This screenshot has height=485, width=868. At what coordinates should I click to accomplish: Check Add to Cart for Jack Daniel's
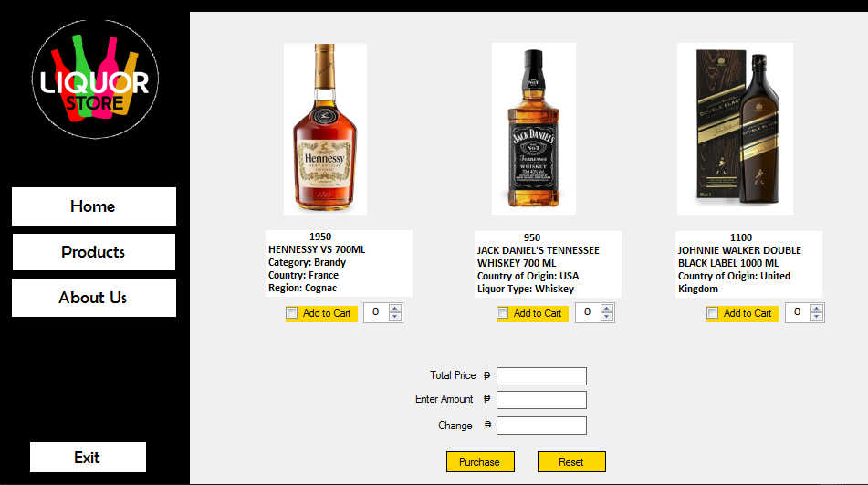point(503,313)
